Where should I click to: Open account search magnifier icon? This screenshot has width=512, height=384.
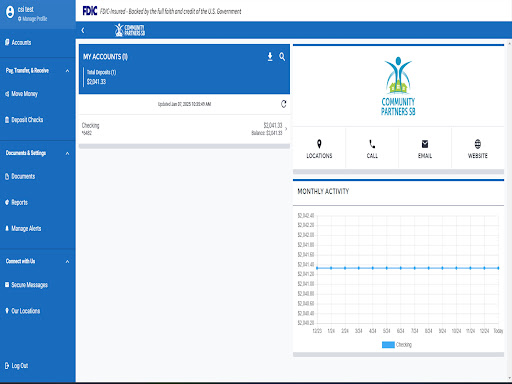pos(282,57)
